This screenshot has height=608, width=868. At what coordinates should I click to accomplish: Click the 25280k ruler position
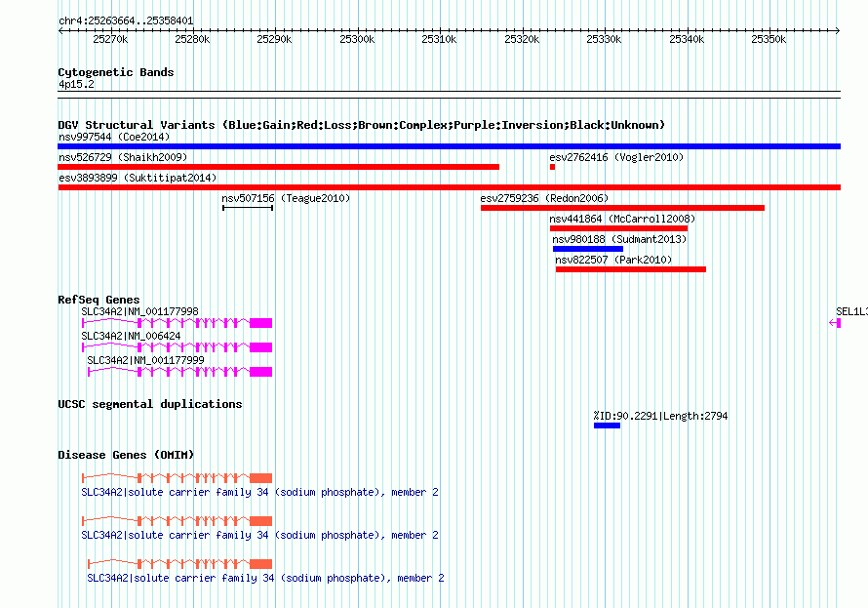tap(193, 39)
